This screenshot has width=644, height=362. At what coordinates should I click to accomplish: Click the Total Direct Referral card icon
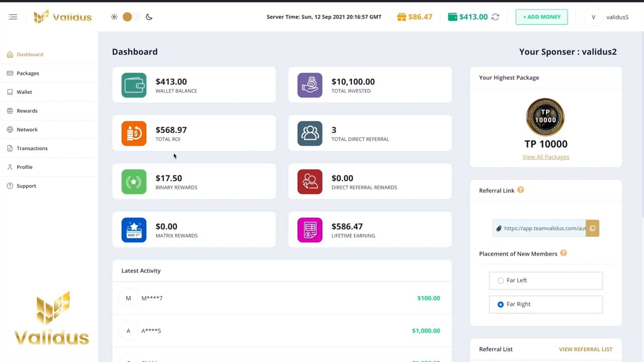click(x=310, y=133)
